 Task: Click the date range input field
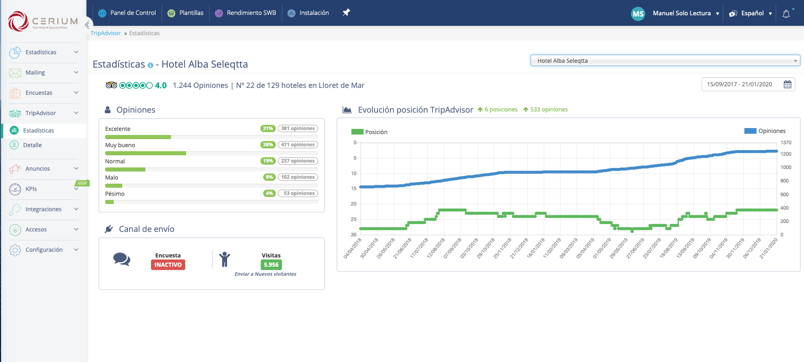pos(748,85)
